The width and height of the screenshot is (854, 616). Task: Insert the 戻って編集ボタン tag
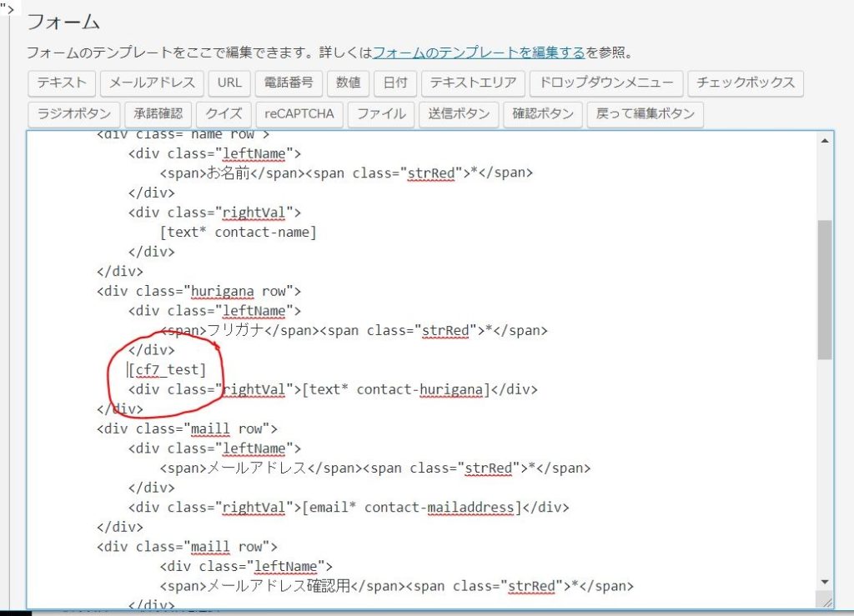pyautogui.click(x=646, y=113)
